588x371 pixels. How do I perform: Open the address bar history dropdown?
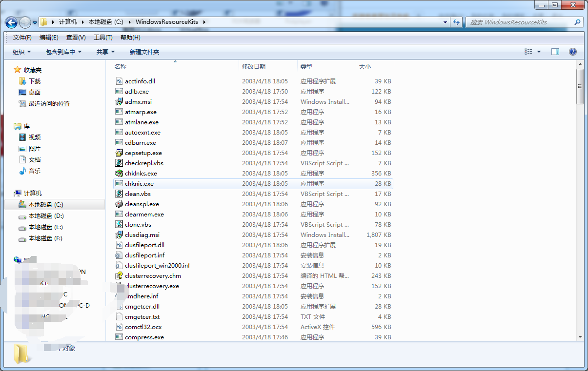pos(445,22)
